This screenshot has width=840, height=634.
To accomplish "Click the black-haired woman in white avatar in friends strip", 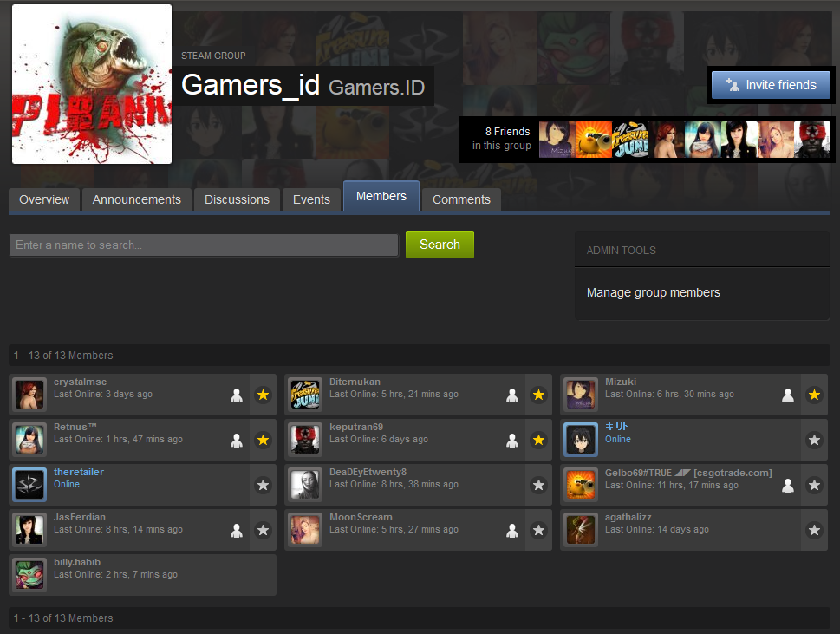I will pos(739,140).
